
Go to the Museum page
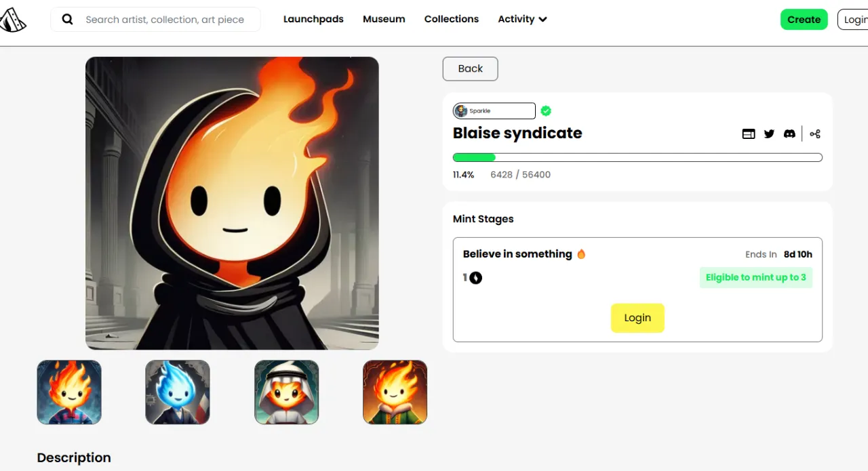(384, 19)
